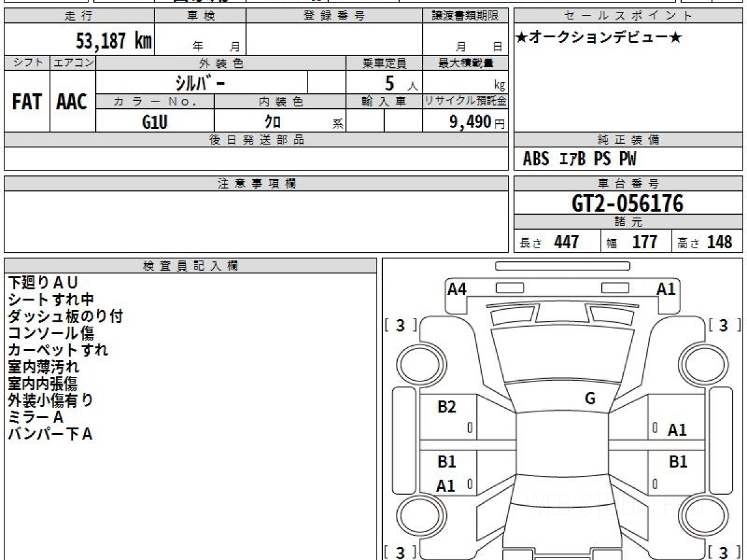Click the 登録番号 header cell
The height and width of the screenshot is (560, 747).
pos(334,16)
